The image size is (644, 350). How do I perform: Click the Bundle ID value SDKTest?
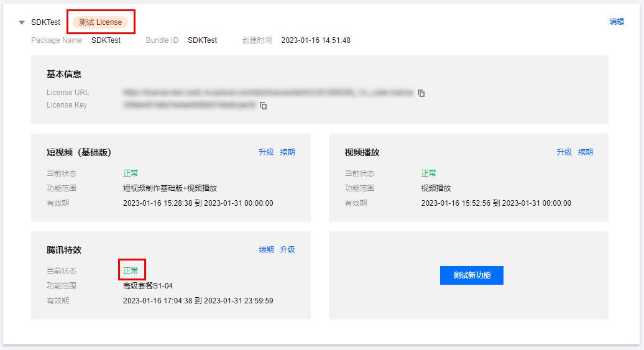tap(203, 40)
